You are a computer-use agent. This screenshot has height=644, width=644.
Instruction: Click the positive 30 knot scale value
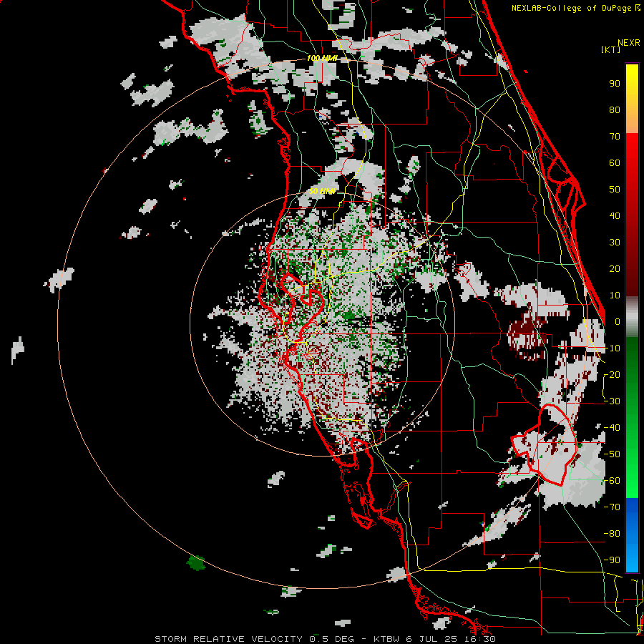[615, 243]
